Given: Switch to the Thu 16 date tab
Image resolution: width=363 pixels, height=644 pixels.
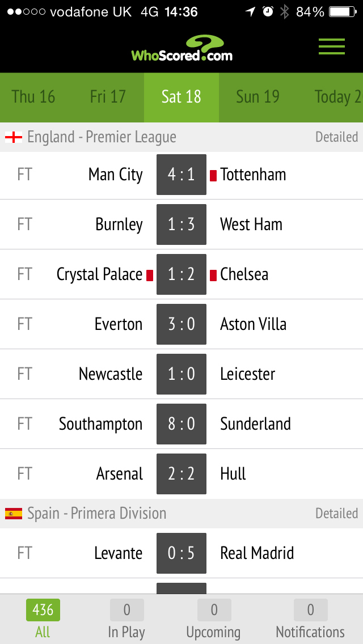Looking at the screenshot, I should [33, 97].
